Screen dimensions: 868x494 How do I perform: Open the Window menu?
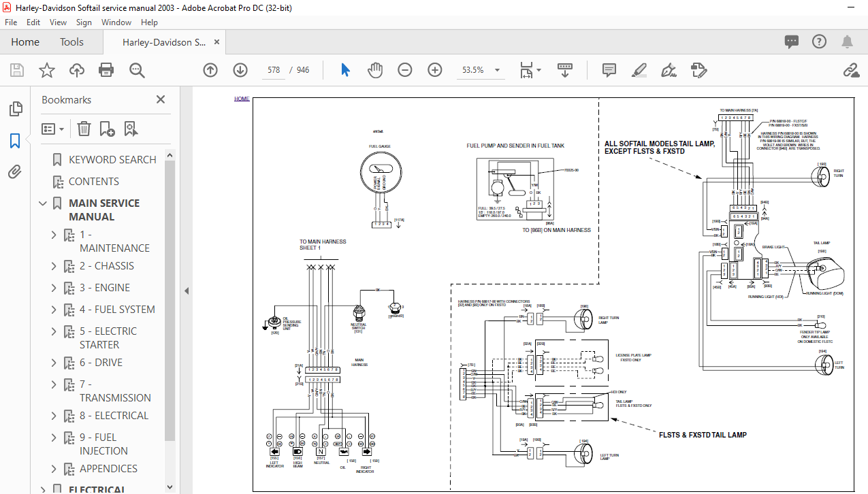[x=116, y=22]
